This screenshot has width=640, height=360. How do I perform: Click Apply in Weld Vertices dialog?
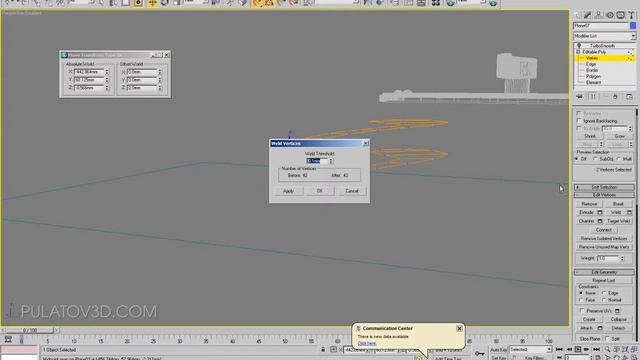coord(288,191)
